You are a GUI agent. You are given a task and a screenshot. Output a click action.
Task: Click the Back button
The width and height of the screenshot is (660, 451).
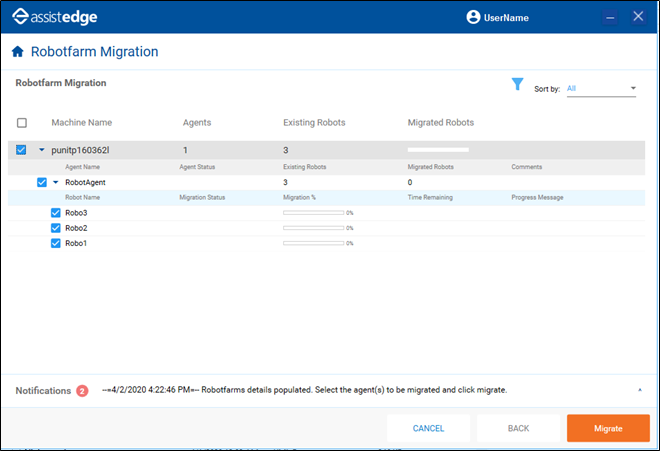(x=518, y=428)
